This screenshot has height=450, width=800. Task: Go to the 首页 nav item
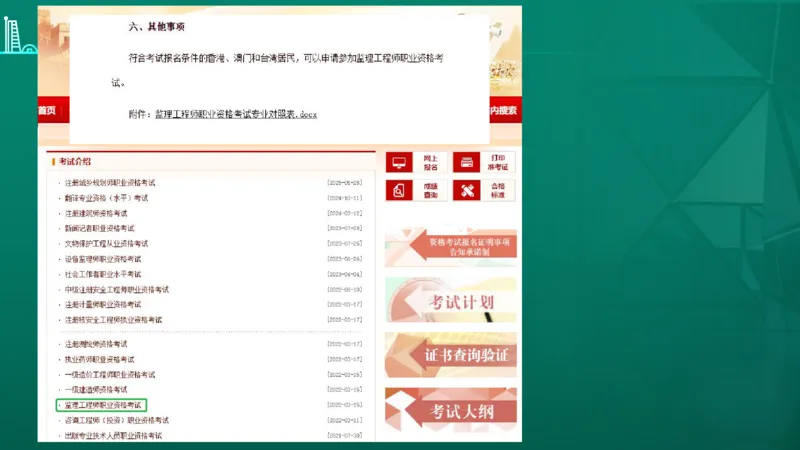(47, 110)
